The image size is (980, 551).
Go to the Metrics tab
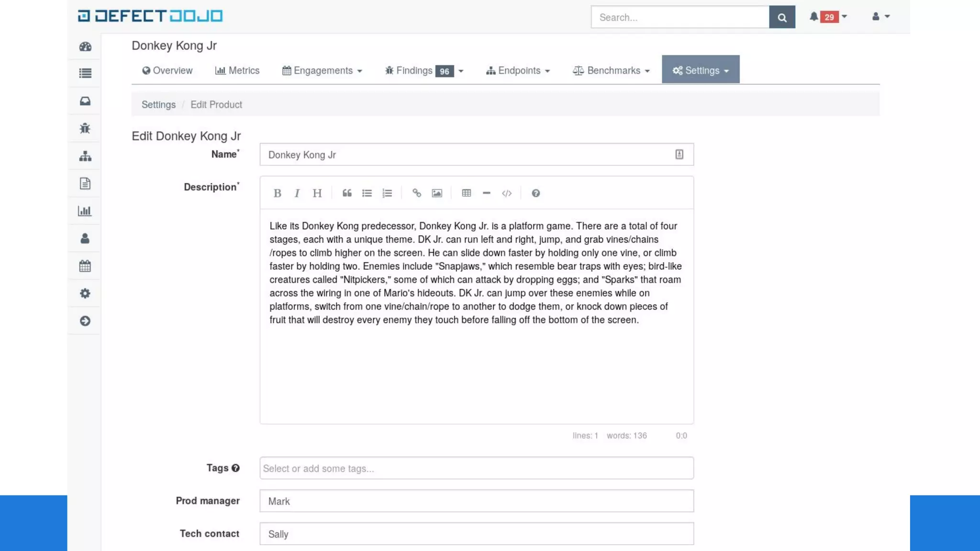237,70
